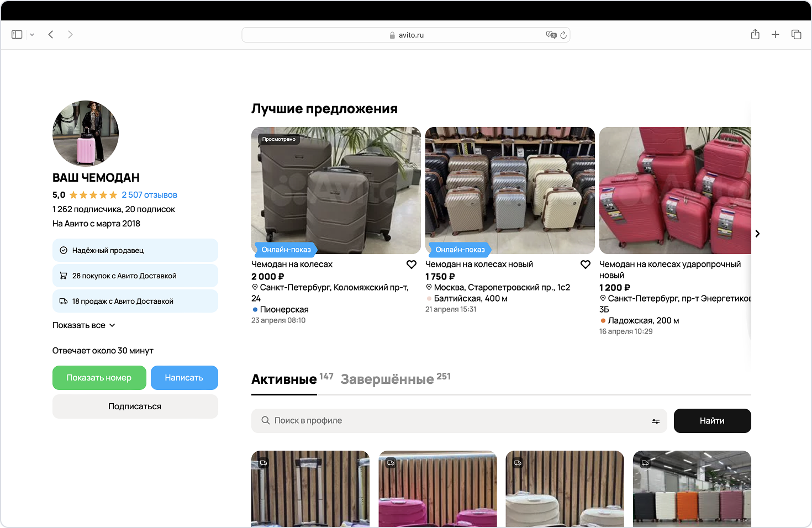Open search filter settings icon

click(655, 421)
